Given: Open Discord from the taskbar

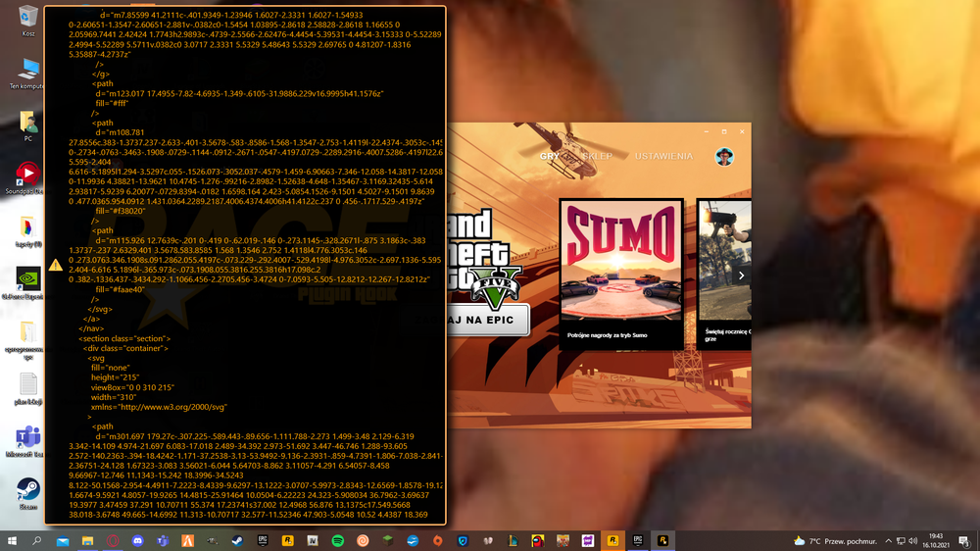Looking at the screenshot, I should tap(137, 541).
